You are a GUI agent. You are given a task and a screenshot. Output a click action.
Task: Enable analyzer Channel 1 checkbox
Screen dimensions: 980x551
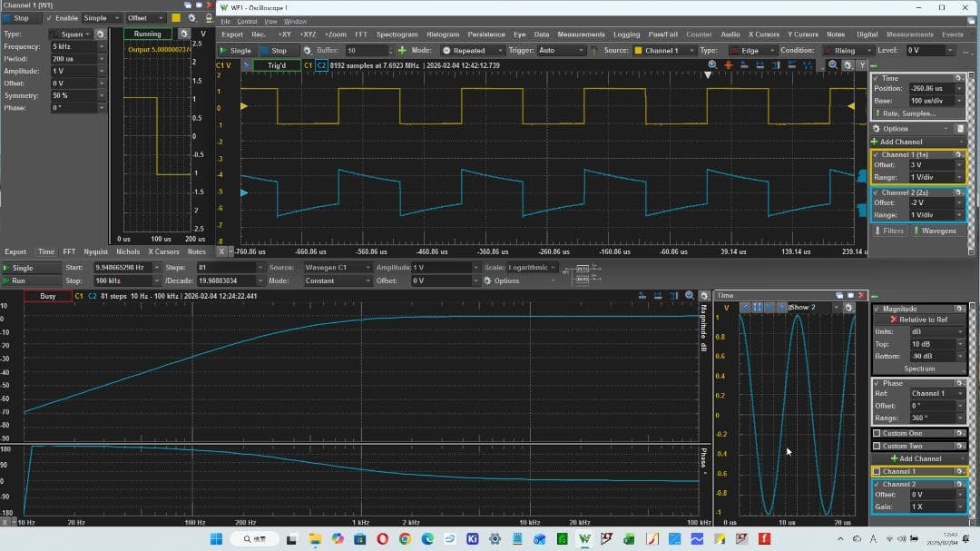(877, 471)
